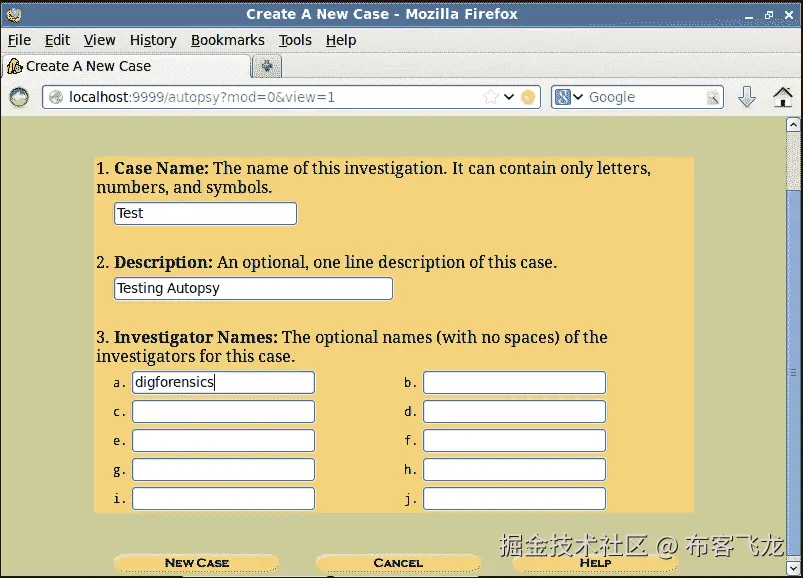The width and height of the screenshot is (803, 578).
Task: Click the scrollbar up arrow
Action: click(x=793, y=124)
